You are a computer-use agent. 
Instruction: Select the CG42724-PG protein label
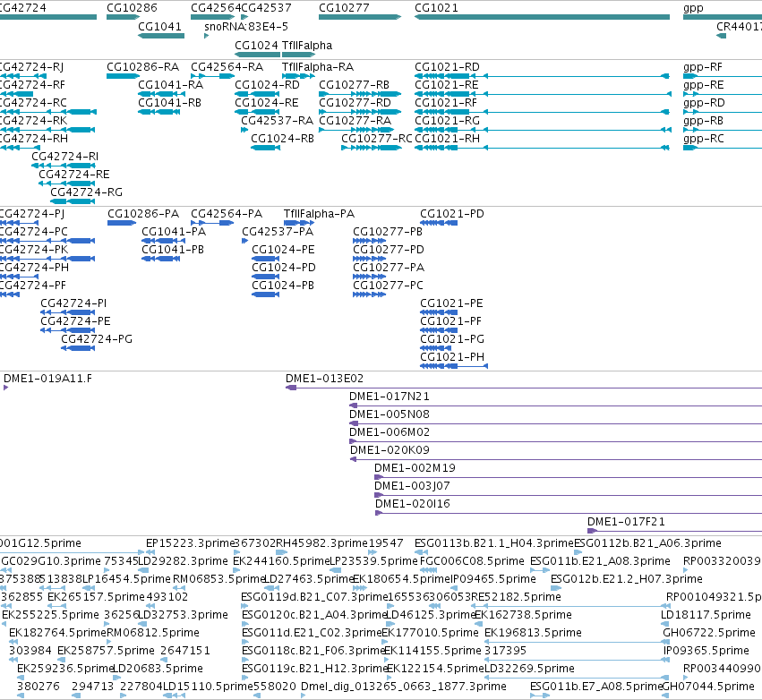[x=96, y=339]
